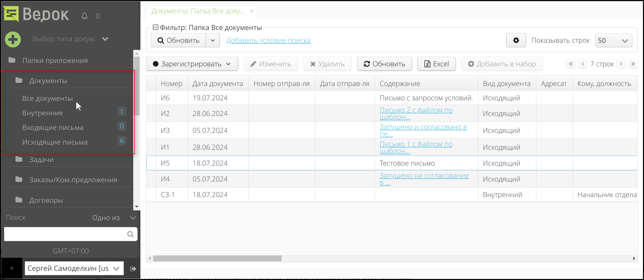644x280 pixels.
Task: Export the table using the Excel icon
Action: (427, 64)
